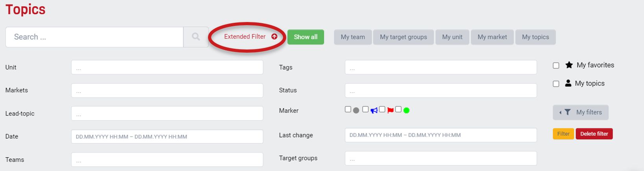Image resolution: width=644 pixels, height=171 pixels.
Task: Open the Status dropdown field
Action: click(x=441, y=90)
